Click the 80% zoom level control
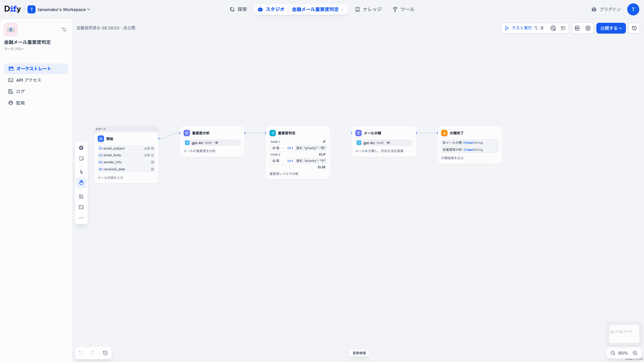 pyautogui.click(x=623, y=353)
